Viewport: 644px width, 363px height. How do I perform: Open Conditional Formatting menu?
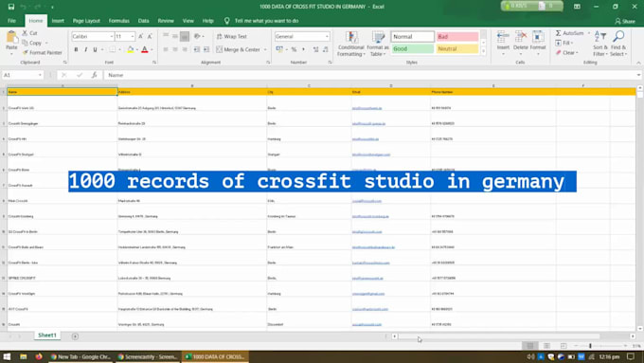(351, 44)
